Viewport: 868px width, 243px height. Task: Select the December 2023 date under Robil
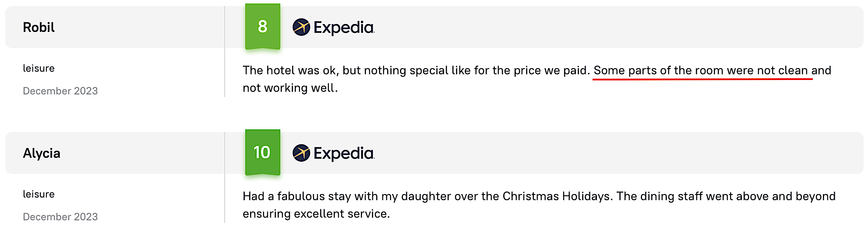pos(60,91)
